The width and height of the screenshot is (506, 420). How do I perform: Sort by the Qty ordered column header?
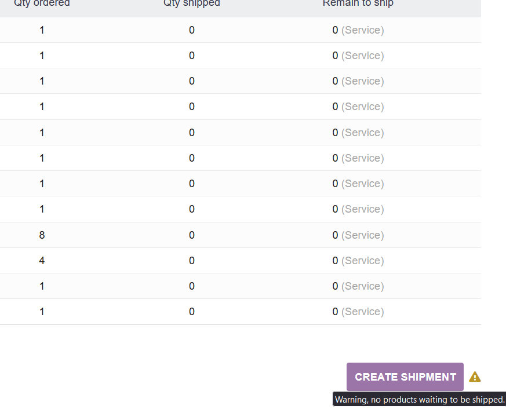pos(41,4)
